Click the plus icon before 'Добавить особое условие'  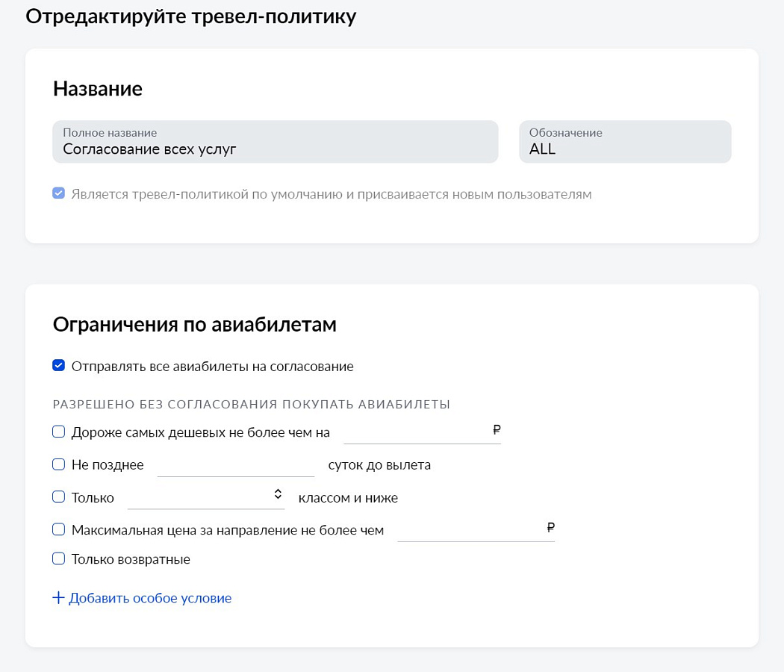(x=58, y=597)
